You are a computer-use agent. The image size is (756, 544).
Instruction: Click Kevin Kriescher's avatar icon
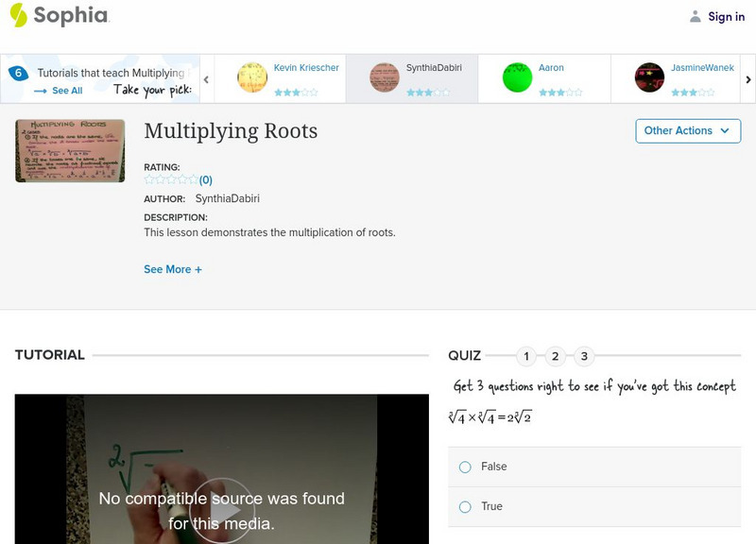pos(252,76)
